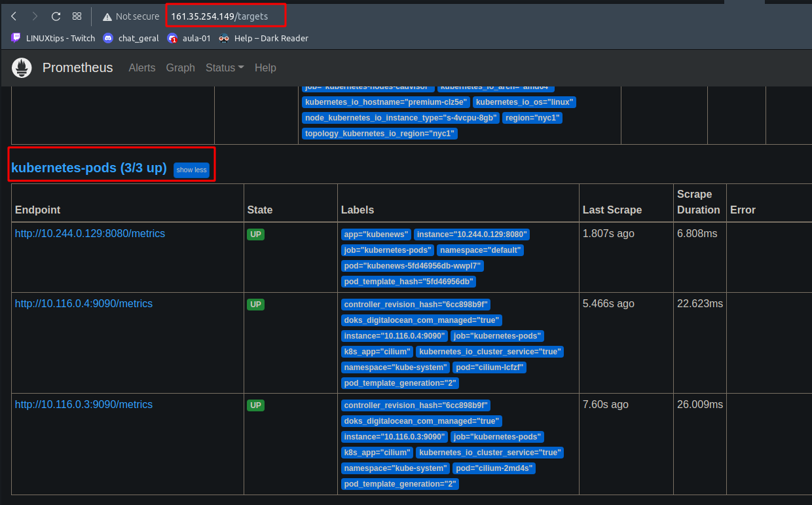Click the 5.466s ago last scrape value
812x505 pixels.
608,304
